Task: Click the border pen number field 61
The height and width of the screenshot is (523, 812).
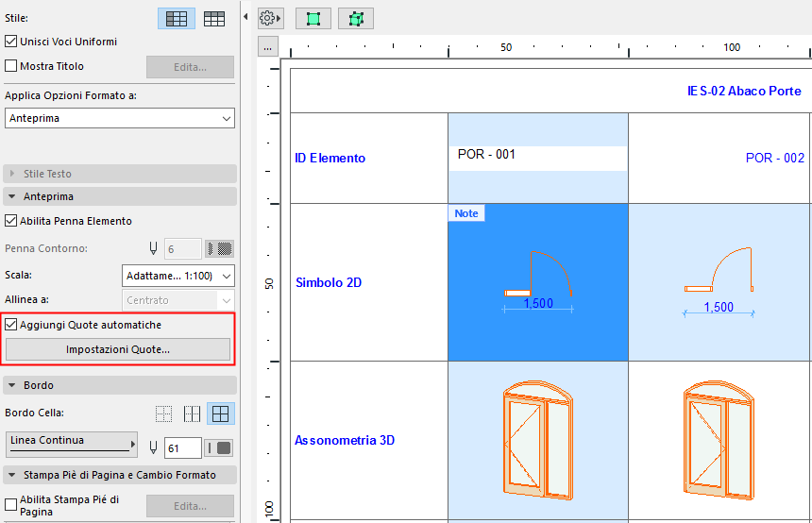Action: (x=183, y=447)
